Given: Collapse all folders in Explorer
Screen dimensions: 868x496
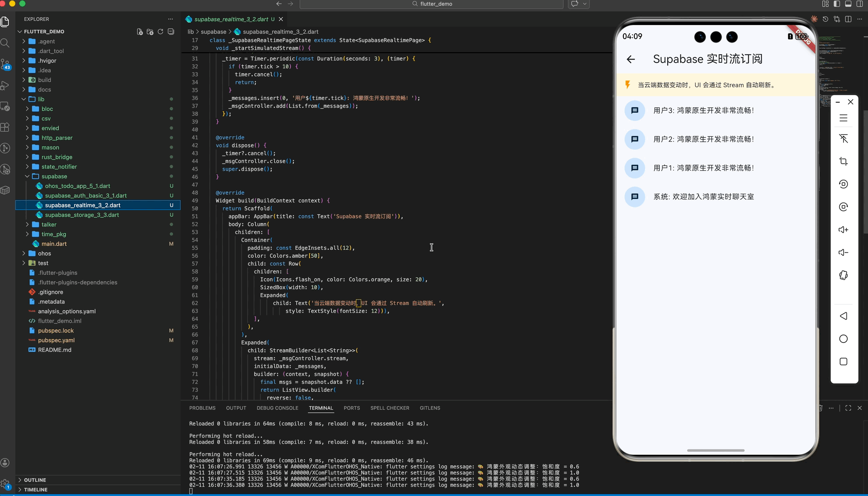Looking at the screenshot, I should (x=171, y=32).
